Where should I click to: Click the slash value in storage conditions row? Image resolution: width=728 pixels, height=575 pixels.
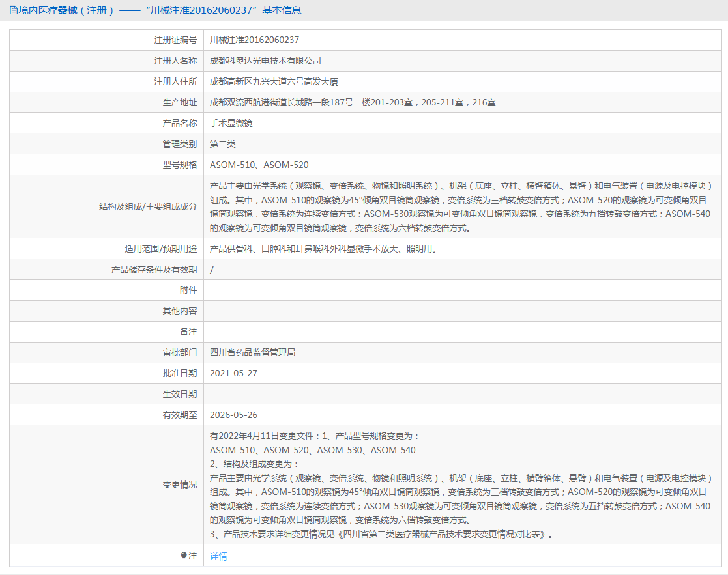tap(212, 270)
